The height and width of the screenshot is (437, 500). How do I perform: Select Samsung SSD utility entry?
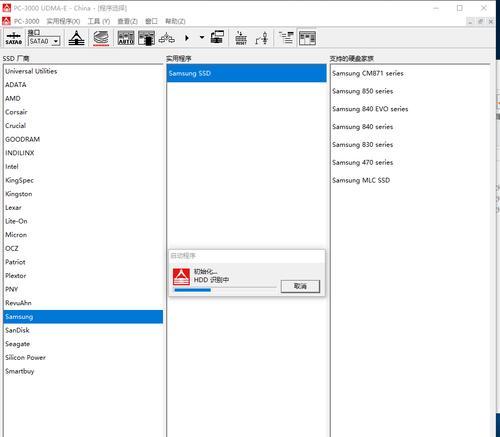[247, 73]
